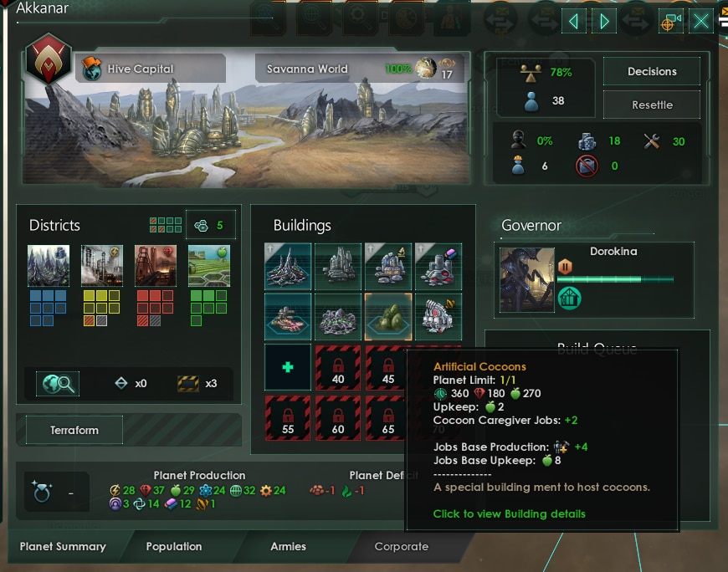Click the locked building slot 40
Viewport: 728px width, 572px height.
click(x=338, y=367)
